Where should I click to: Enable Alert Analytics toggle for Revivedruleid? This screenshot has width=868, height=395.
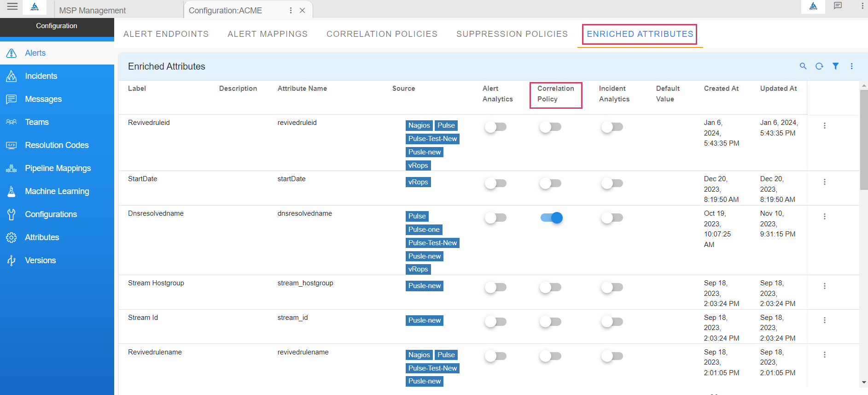tap(495, 127)
